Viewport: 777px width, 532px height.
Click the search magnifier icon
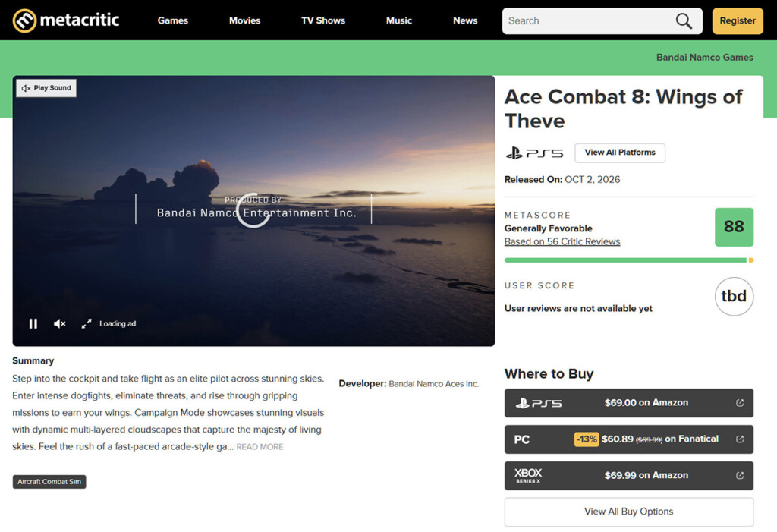pos(684,20)
